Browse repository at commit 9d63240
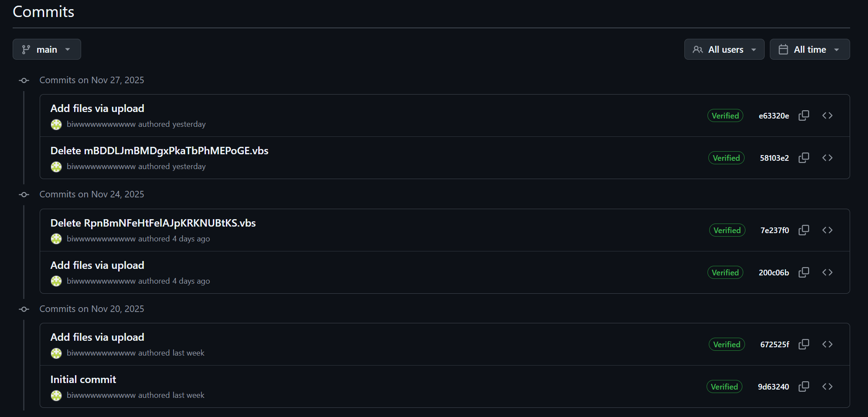Viewport: 868px width, 417px height. tap(827, 386)
